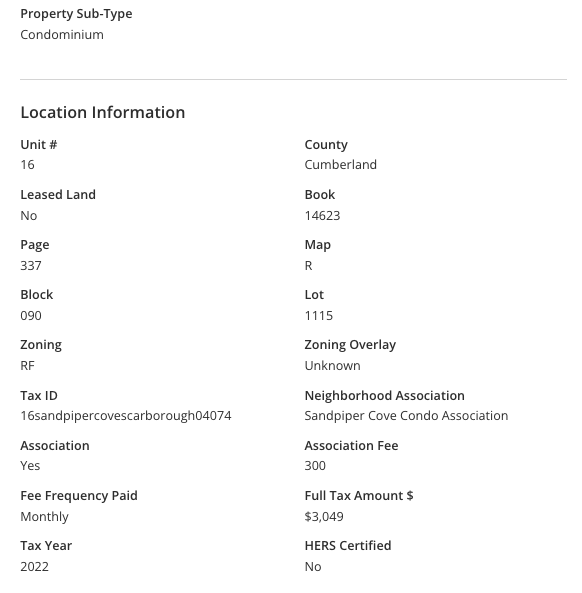Select the Leased Land label
The height and width of the screenshot is (593, 582).
[x=58, y=195]
